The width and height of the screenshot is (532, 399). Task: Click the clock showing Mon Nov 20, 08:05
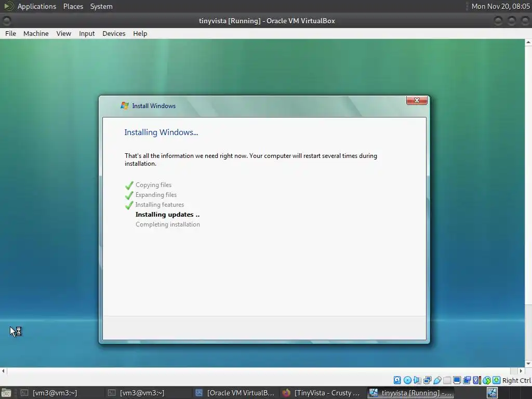[x=500, y=6]
